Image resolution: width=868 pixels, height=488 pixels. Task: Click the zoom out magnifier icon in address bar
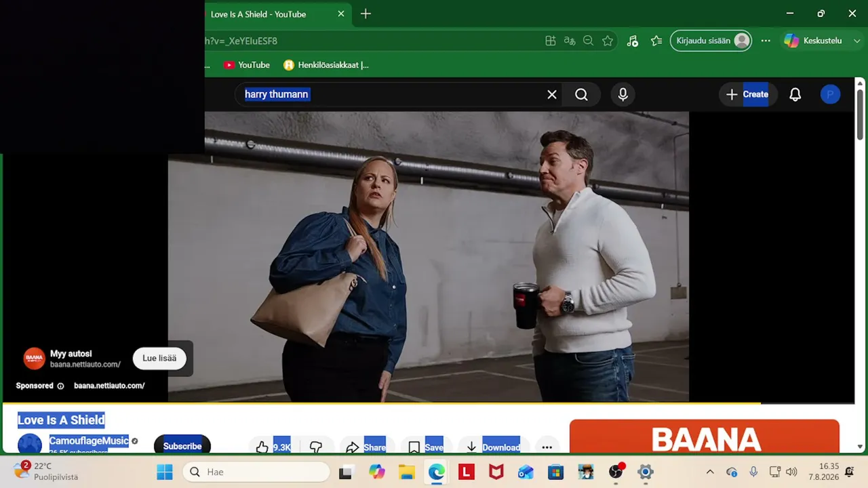(589, 41)
